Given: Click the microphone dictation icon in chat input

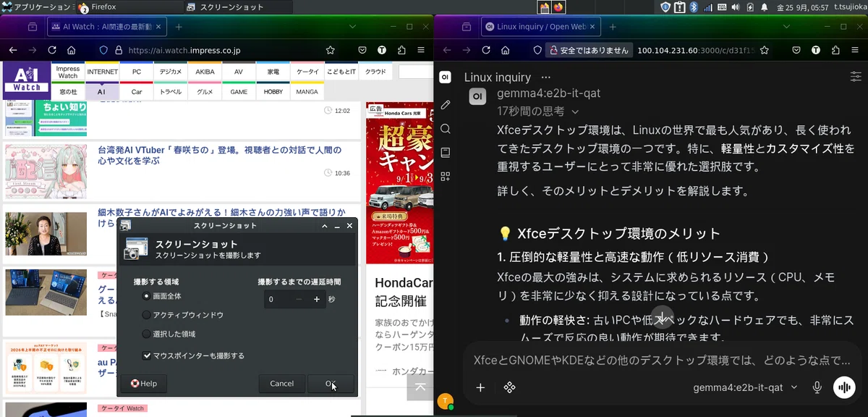Looking at the screenshot, I should 817,387.
